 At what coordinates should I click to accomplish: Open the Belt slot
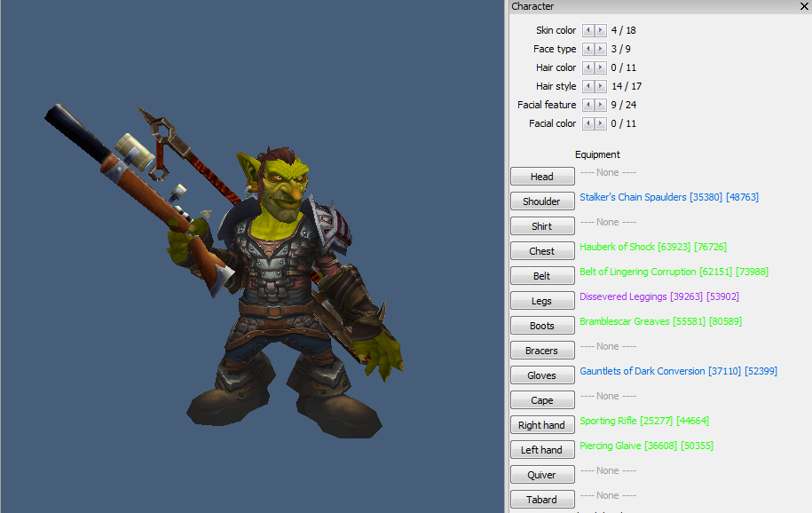(x=542, y=276)
